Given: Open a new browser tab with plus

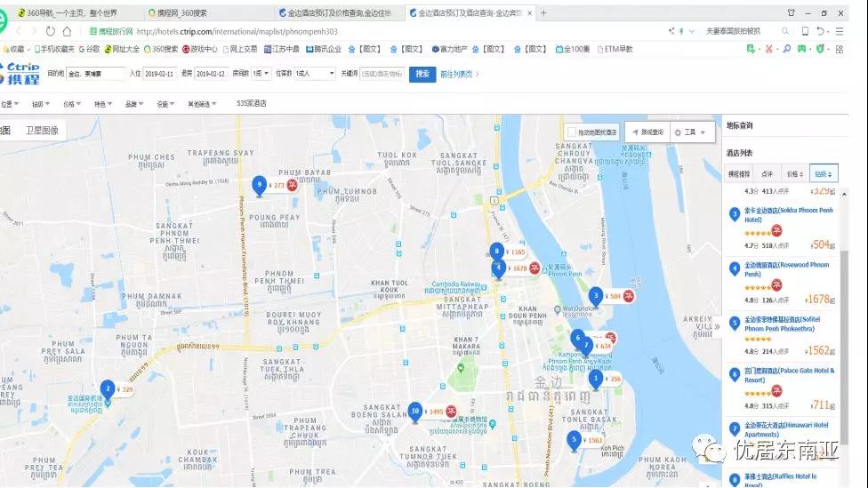Looking at the screenshot, I should click(543, 12).
